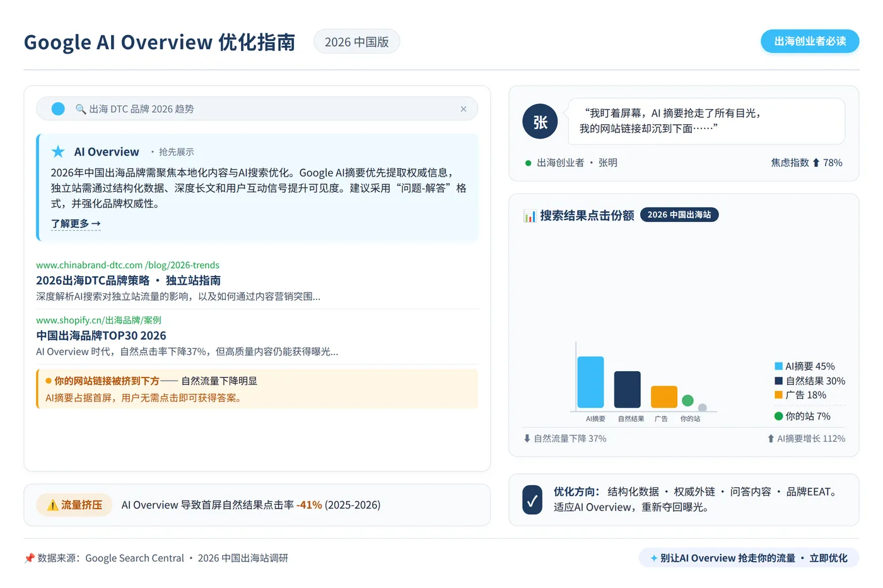Screen dimensions: 883x588
Task: Click the AI摘要 axis label under chart
Action: pos(595,419)
